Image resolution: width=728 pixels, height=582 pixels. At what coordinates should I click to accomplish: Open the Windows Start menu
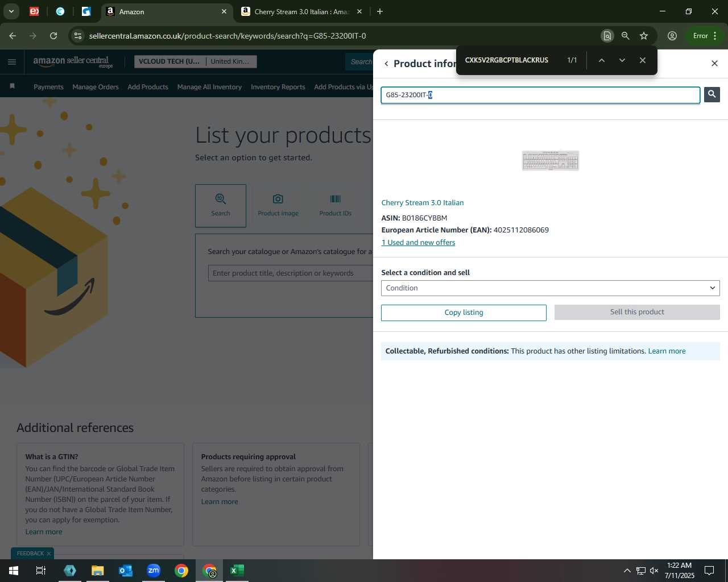click(x=13, y=571)
